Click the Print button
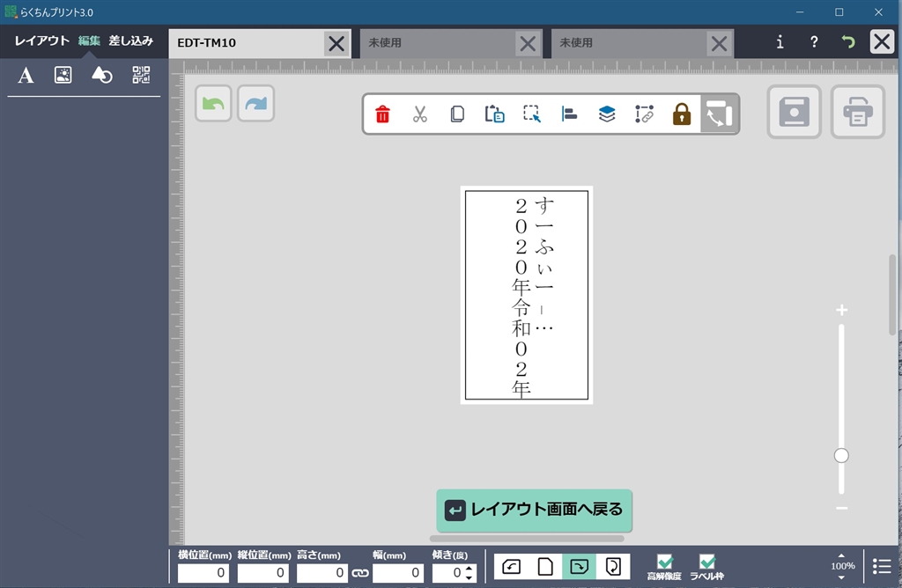Screen dimensions: 902x588 [858, 112]
